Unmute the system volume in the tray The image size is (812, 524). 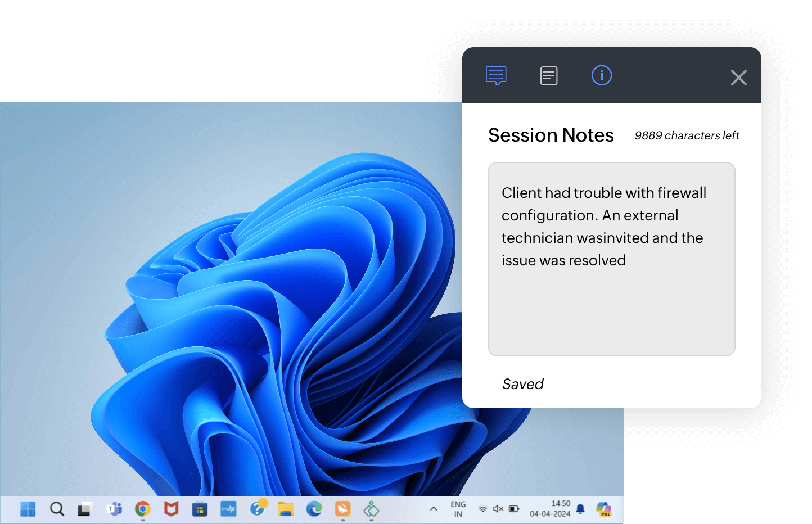[x=497, y=508]
